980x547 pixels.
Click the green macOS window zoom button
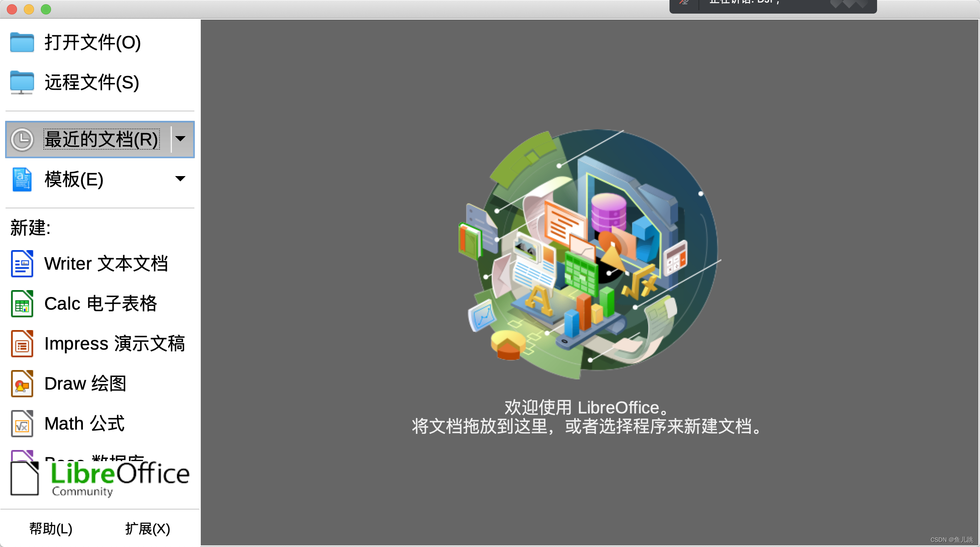[x=46, y=9]
